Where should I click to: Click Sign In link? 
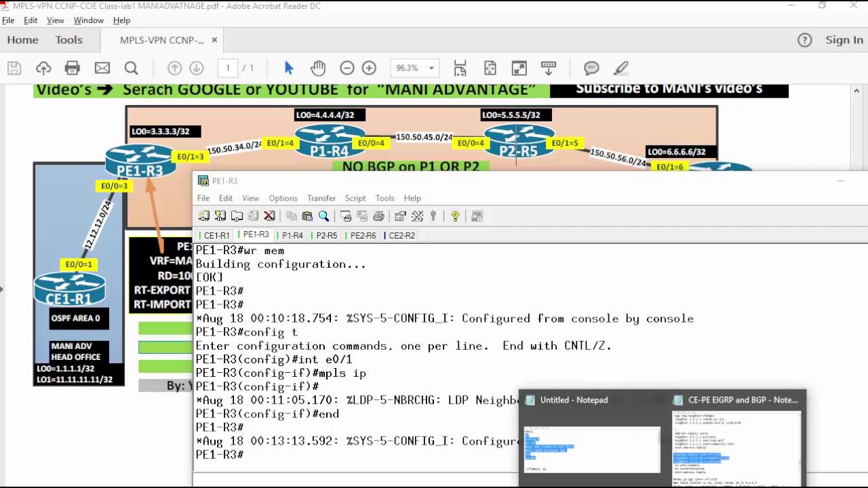[844, 40]
